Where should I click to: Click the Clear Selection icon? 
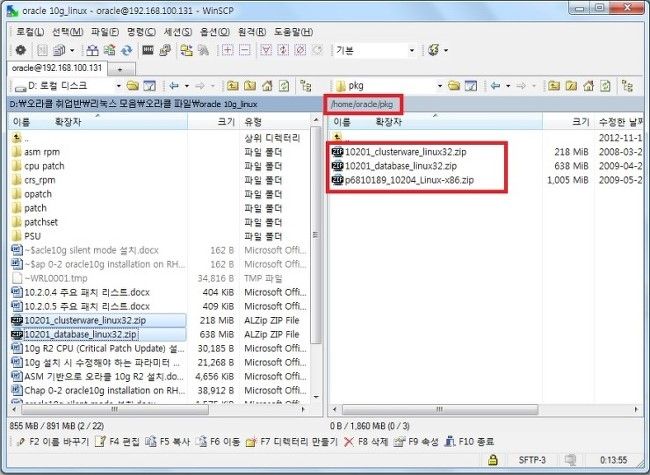click(300, 51)
